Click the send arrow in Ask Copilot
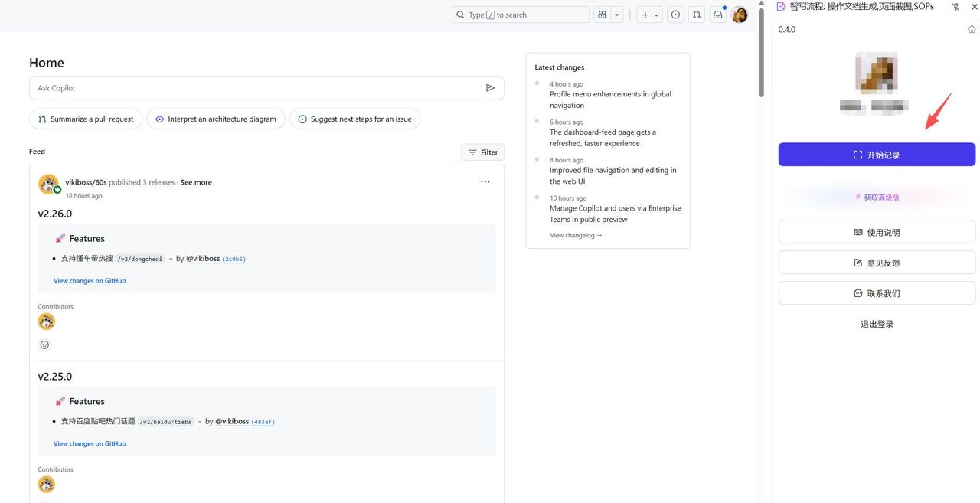Viewport: 980px width, 503px height. click(x=490, y=88)
